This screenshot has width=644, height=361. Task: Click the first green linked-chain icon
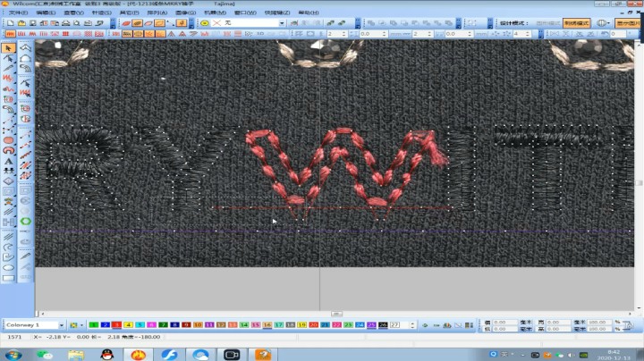pos(330,23)
